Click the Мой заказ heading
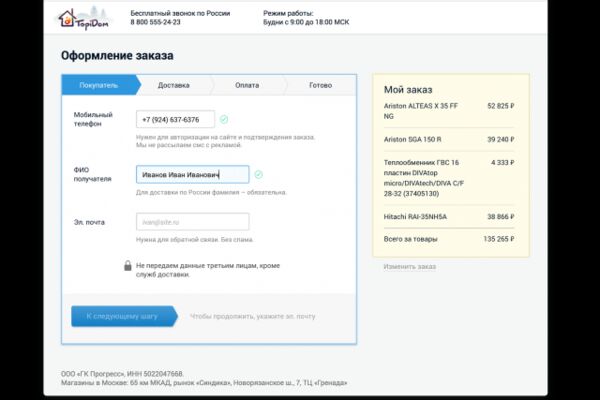600x400 pixels. [408, 90]
